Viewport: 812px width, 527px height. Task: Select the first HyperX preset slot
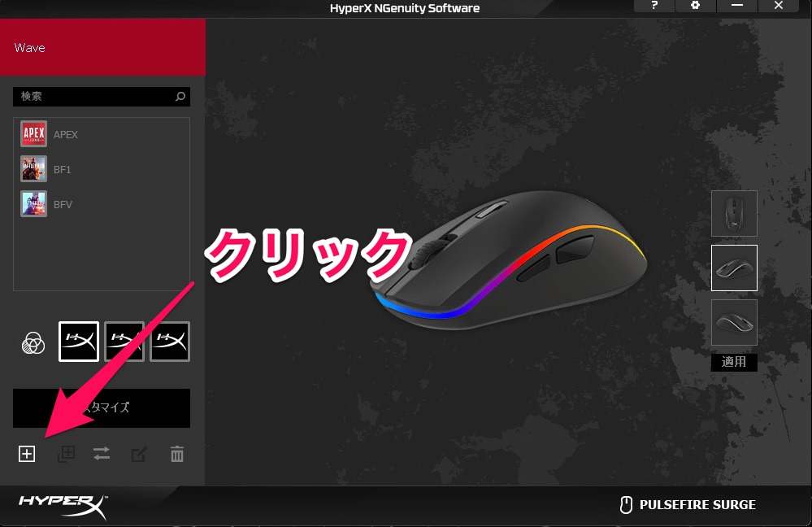(x=79, y=342)
